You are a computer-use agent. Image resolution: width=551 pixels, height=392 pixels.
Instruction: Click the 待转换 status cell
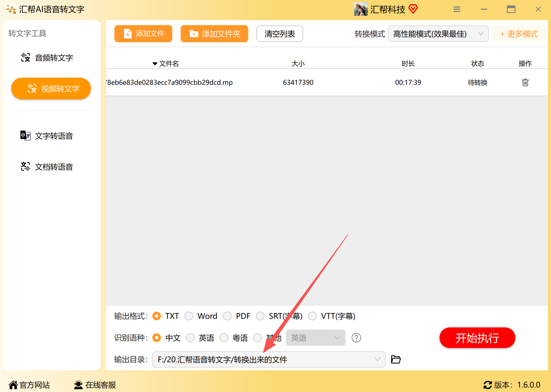[477, 82]
